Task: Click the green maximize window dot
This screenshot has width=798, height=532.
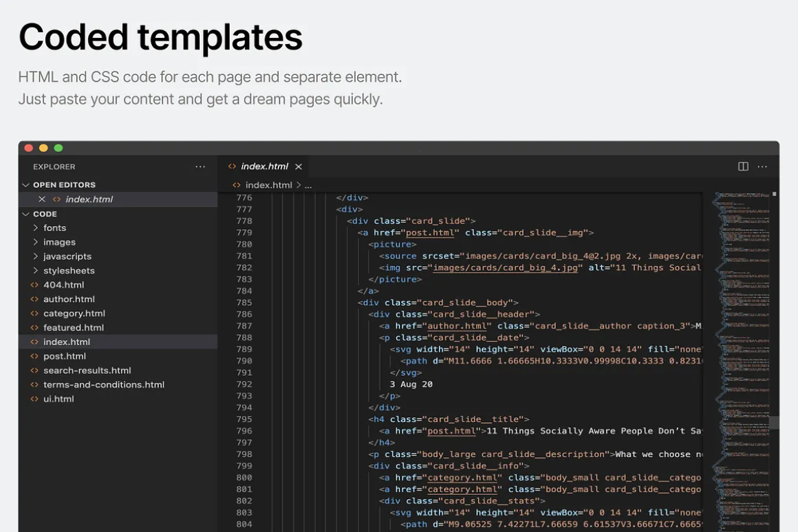Action: 58,148
